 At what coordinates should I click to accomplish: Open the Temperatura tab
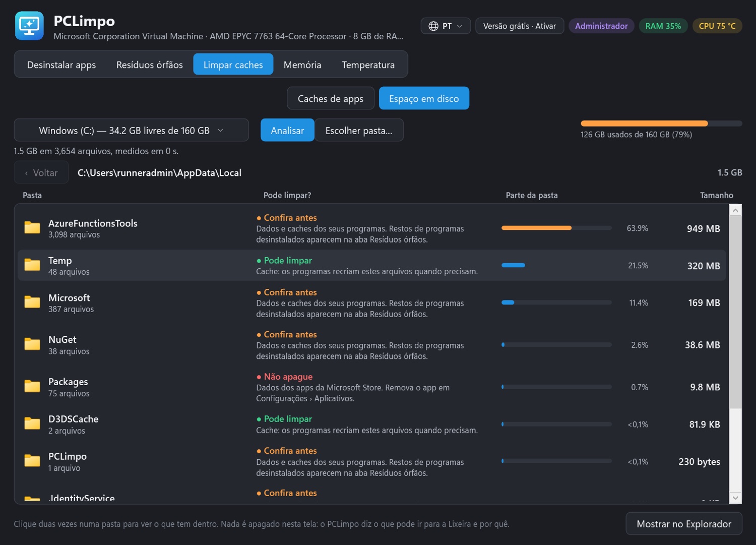[368, 65]
